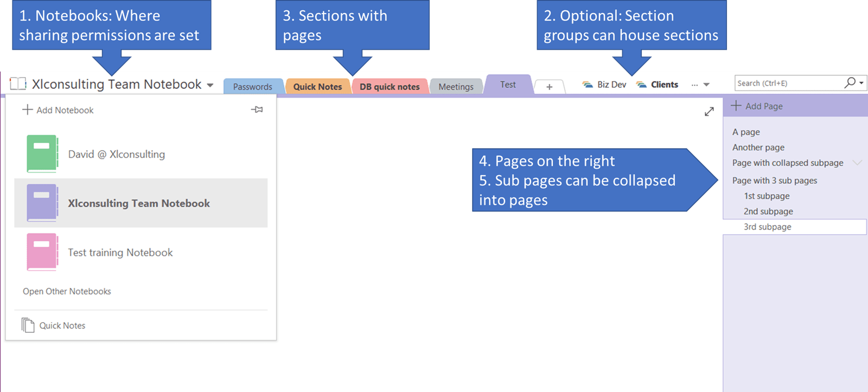Switch to the Passwords section tab
This screenshot has height=392, width=868.
[x=252, y=87]
